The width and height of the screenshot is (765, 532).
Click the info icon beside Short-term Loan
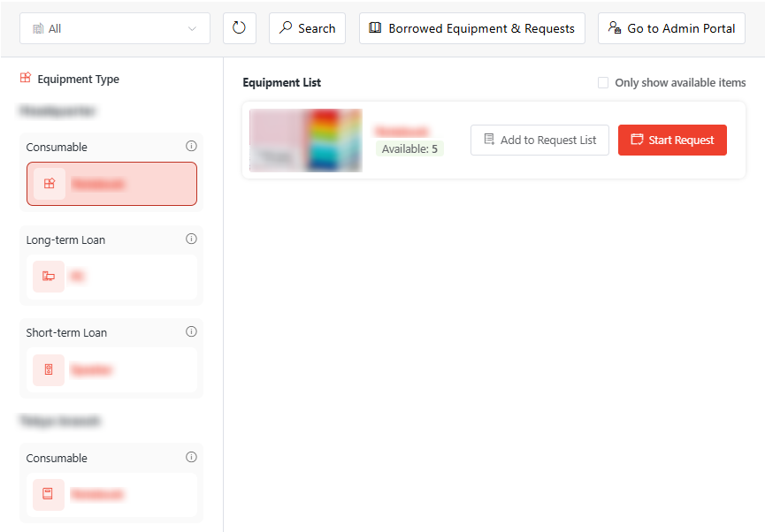[x=191, y=332]
